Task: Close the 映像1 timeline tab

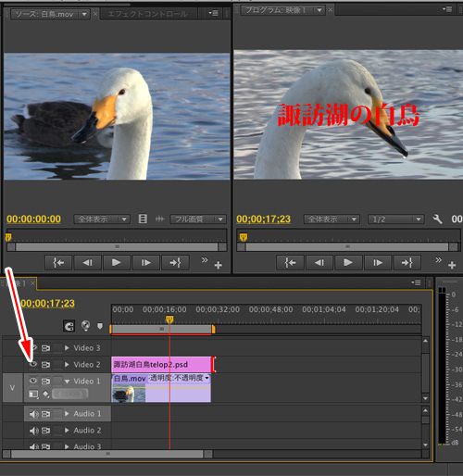Action: (x=32, y=283)
